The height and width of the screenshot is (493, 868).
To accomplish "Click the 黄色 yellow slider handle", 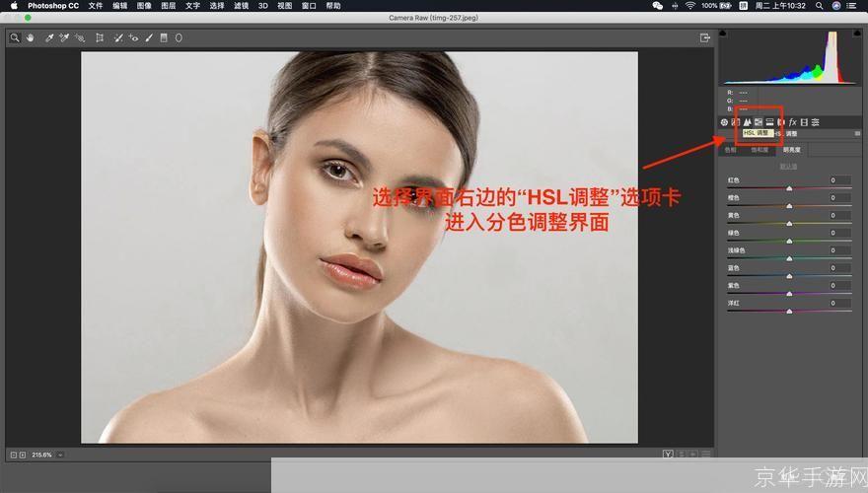I will 789,224.
